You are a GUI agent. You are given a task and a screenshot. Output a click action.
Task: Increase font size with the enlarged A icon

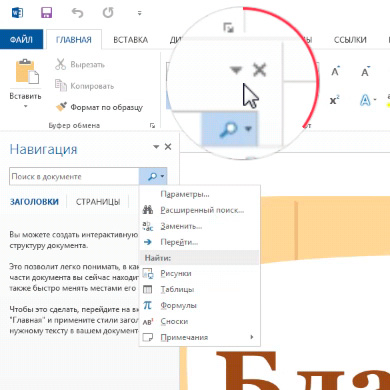click(x=335, y=71)
